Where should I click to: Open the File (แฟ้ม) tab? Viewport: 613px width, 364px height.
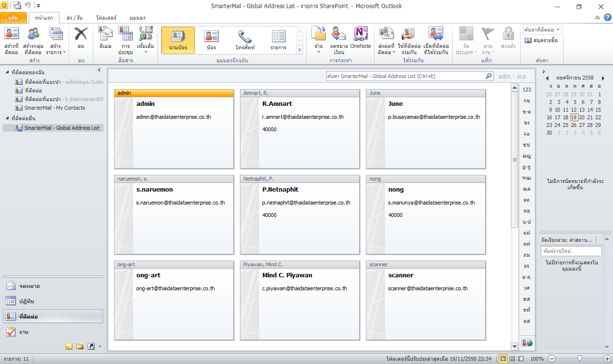tap(13, 18)
